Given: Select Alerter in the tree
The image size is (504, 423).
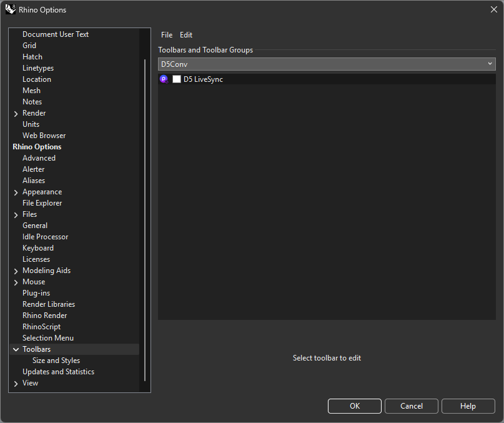Looking at the screenshot, I should 34,169.
